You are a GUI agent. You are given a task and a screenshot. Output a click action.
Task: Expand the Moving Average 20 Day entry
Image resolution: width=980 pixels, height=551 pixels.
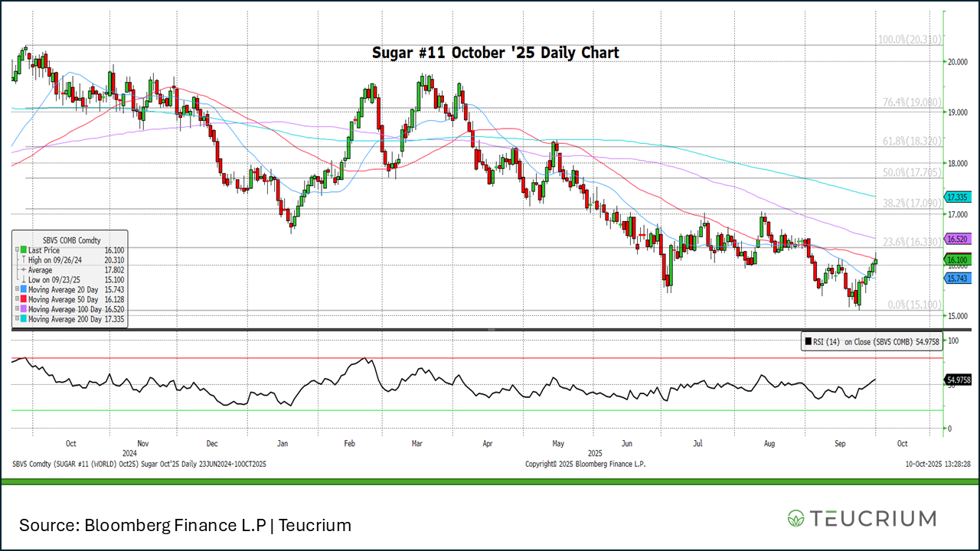[x=17, y=290]
